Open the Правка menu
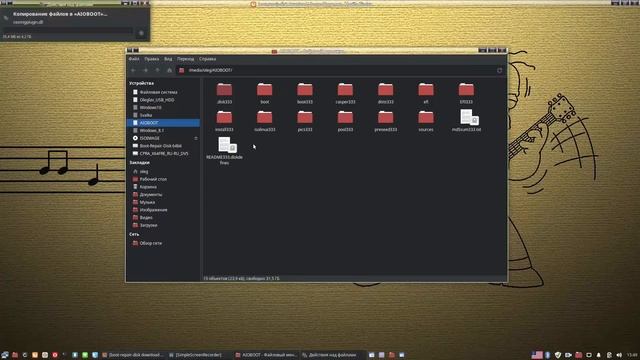640x360 pixels. [x=151, y=59]
